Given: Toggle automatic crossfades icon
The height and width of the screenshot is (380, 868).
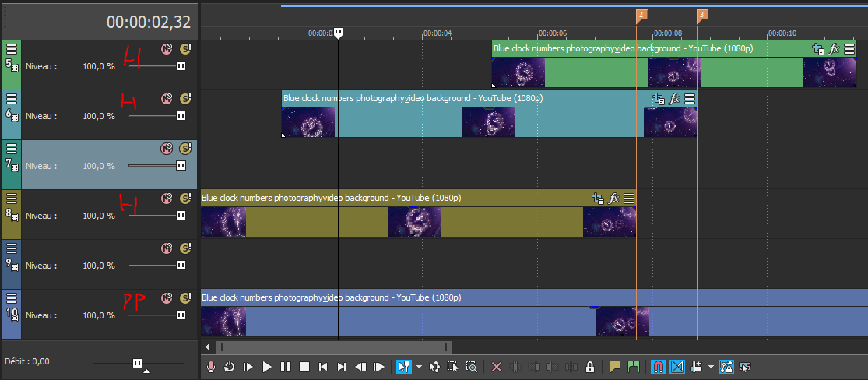Looking at the screenshot, I should 676,367.
